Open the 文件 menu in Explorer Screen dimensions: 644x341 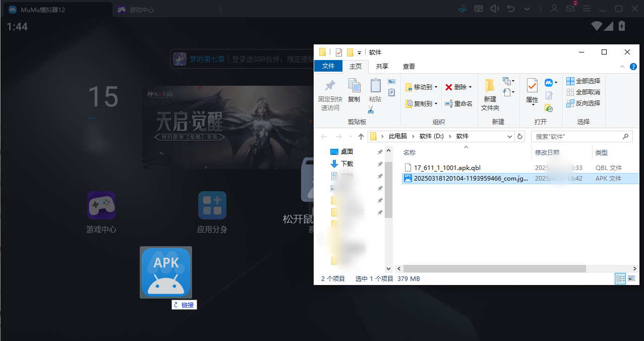pos(328,66)
